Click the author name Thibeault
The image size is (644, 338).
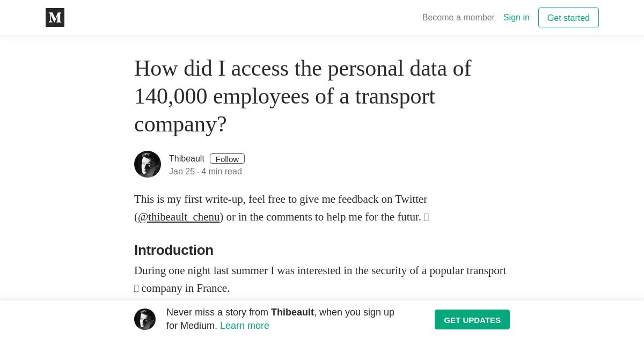pyautogui.click(x=187, y=159)
